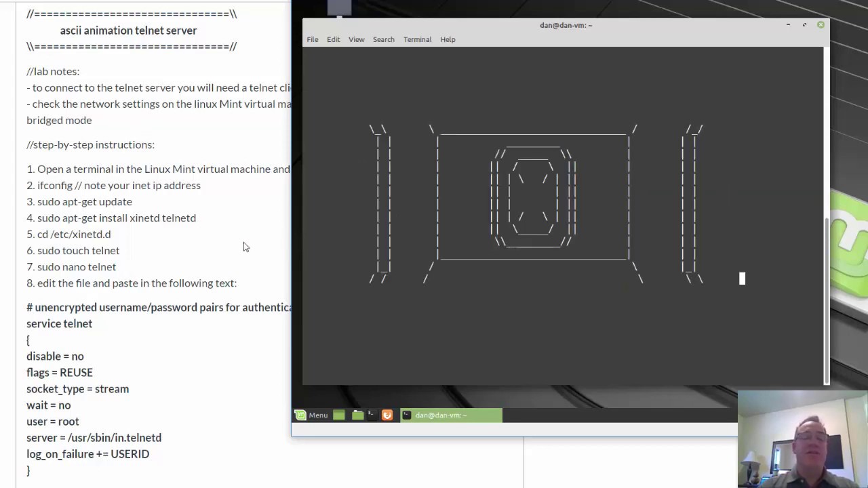Click step 3 'sudo apt-get update'

79,201
